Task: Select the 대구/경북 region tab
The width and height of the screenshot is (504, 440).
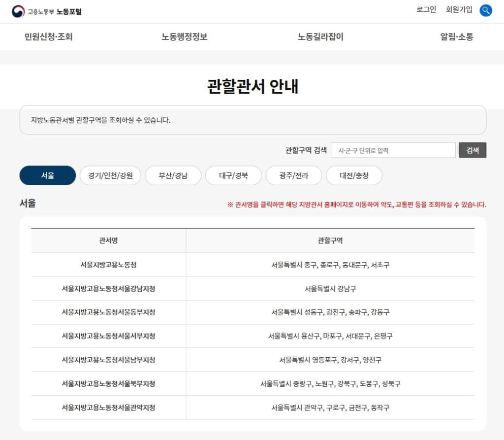Action: coord(233,175)
